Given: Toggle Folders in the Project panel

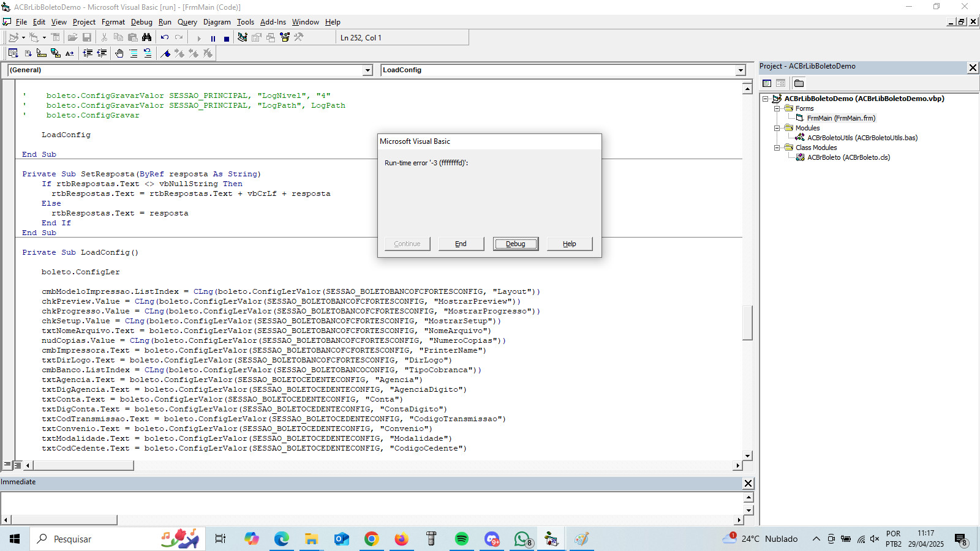Looking at the screenshot, I should click(x=799, y=83).
